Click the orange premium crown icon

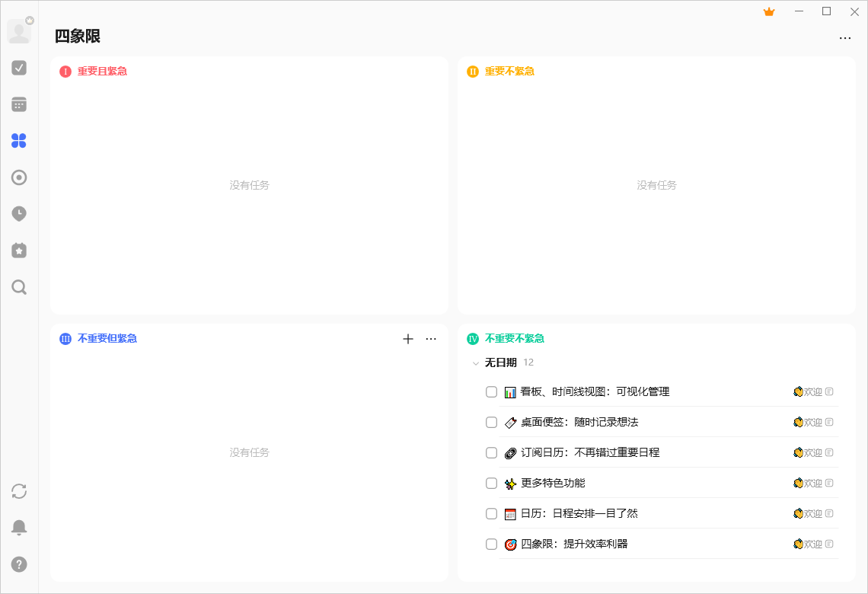(769, 11)
